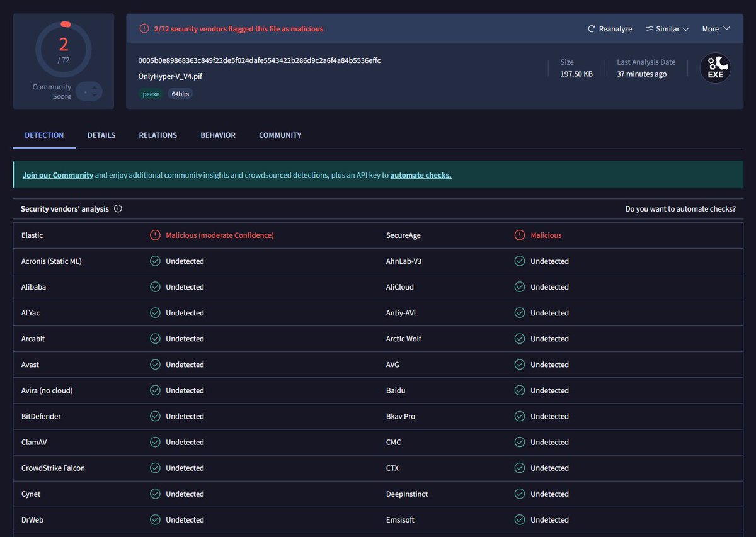Click the Bkav Pro undetected check icon
Screen dimensions: 756x537
pyautogui.click(x=520, y=416)
